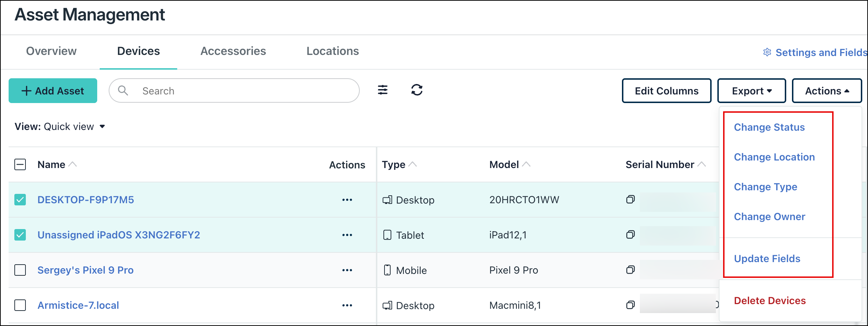Uncheck the DESKTOP-F9P17M5 row checkbox
Screen dimensions: 868x326
pos(20,200)
